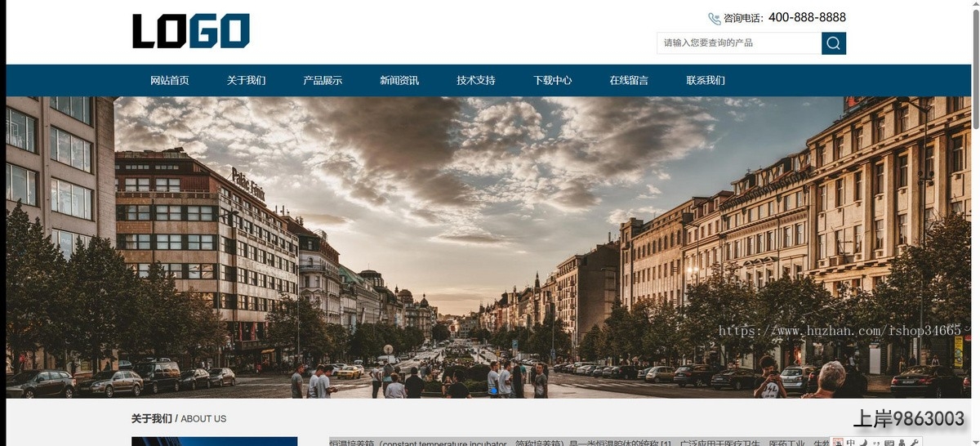980x446 pixels.
Task: Open the 产品展示 menu item
Action: tap(323, 80)
